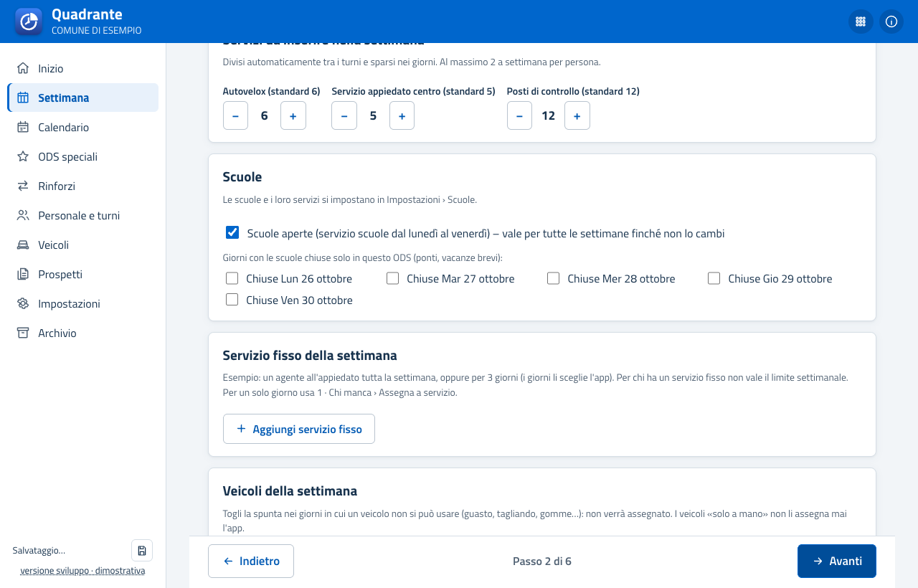Click the documents icon beside Prospetti

point(24,274)
